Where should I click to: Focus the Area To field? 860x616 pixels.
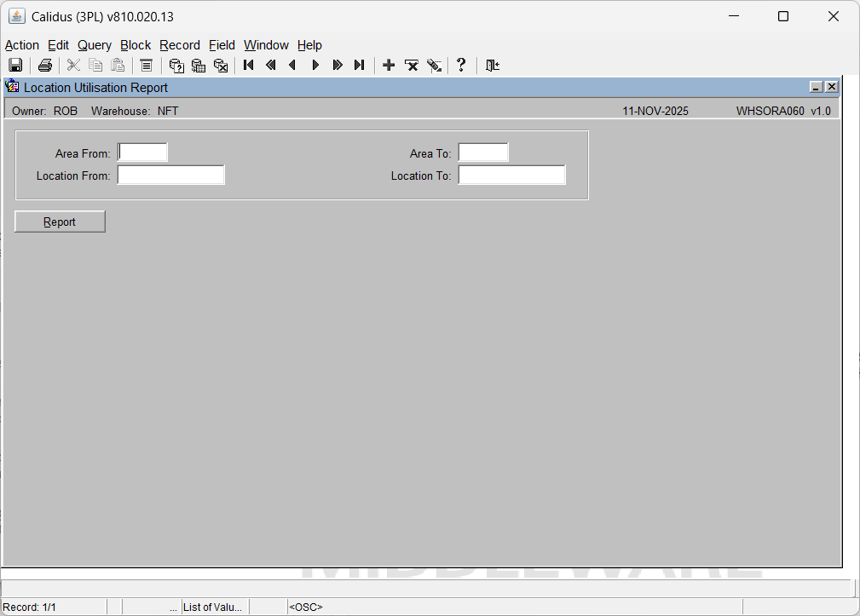pos(483,153)
